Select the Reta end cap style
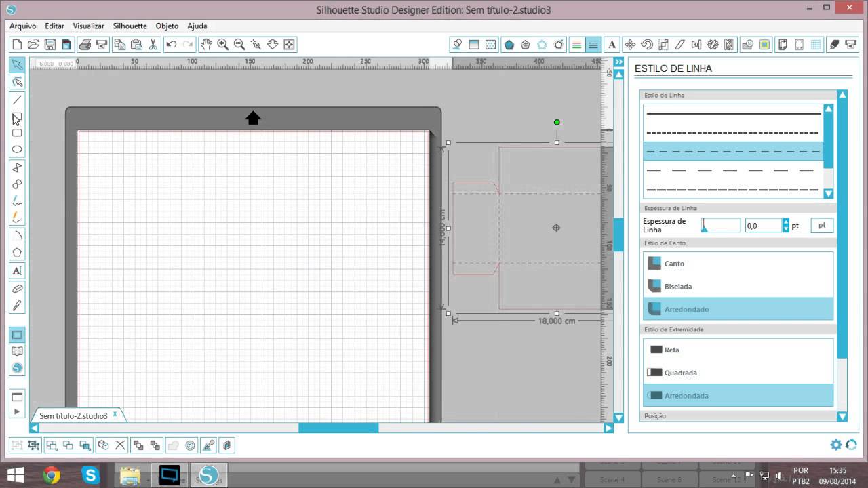This screenshot has height=488, width=868. pyautogui.click(x=738, y=350)
